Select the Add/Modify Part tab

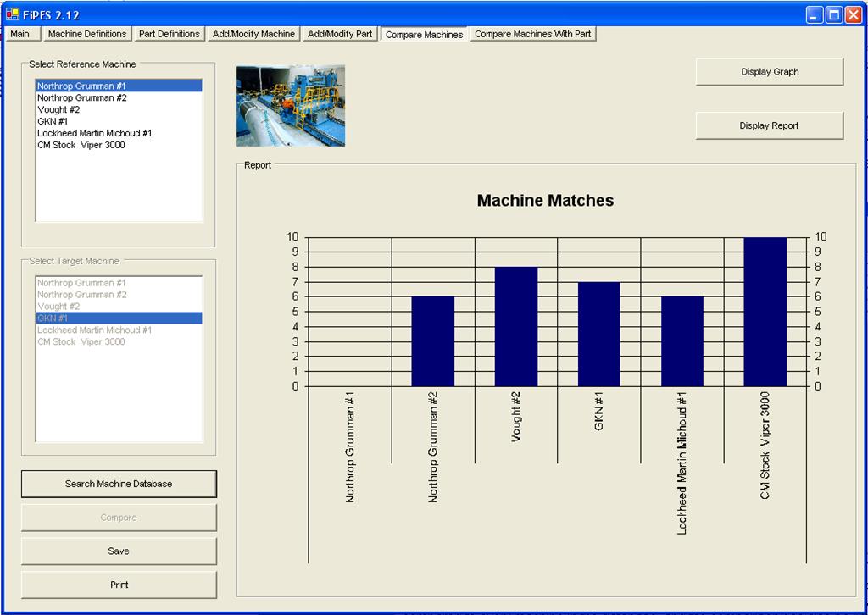339,34
